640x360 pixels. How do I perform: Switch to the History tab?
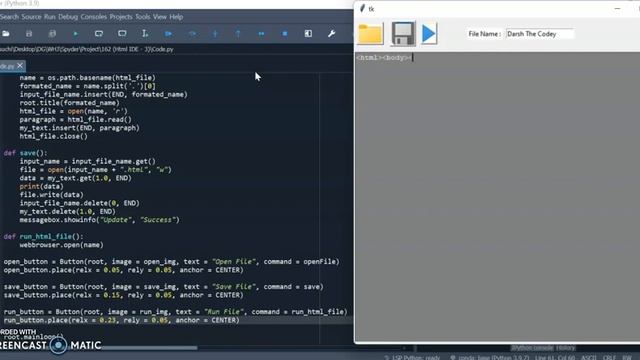565,348
